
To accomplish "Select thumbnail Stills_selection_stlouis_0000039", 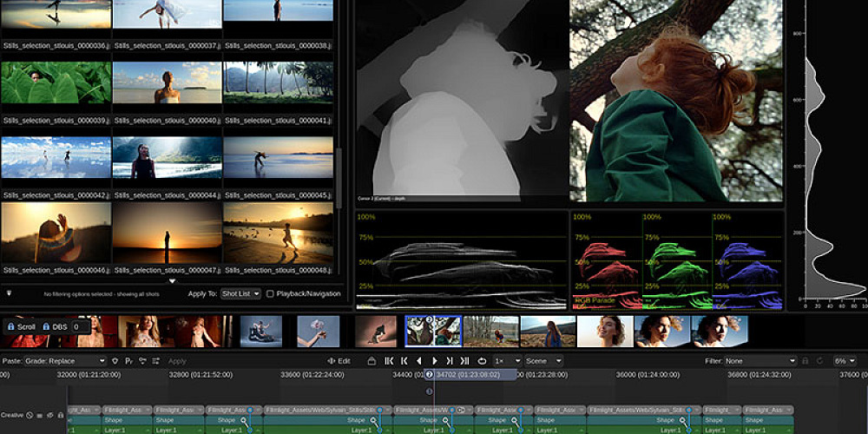I will click(x=56, y=82).
